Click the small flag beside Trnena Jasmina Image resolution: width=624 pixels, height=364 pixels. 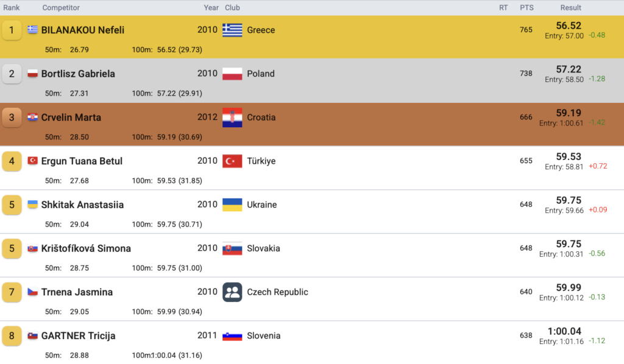[x=33, y=292]
